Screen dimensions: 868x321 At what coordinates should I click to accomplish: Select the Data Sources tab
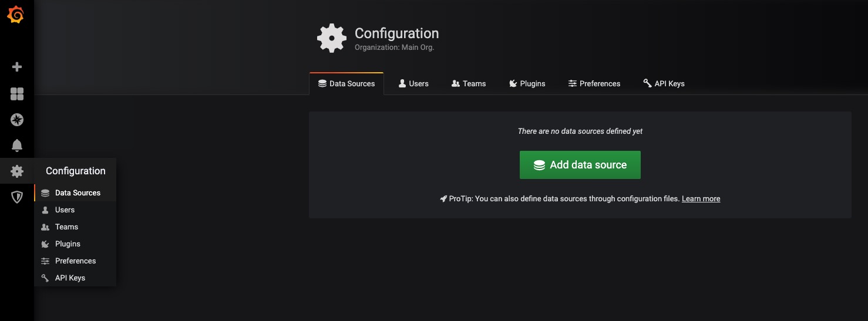(x=346, y=84)
